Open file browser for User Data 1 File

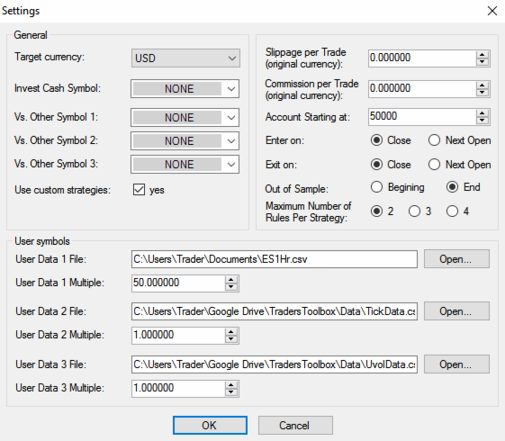[457, 259]
